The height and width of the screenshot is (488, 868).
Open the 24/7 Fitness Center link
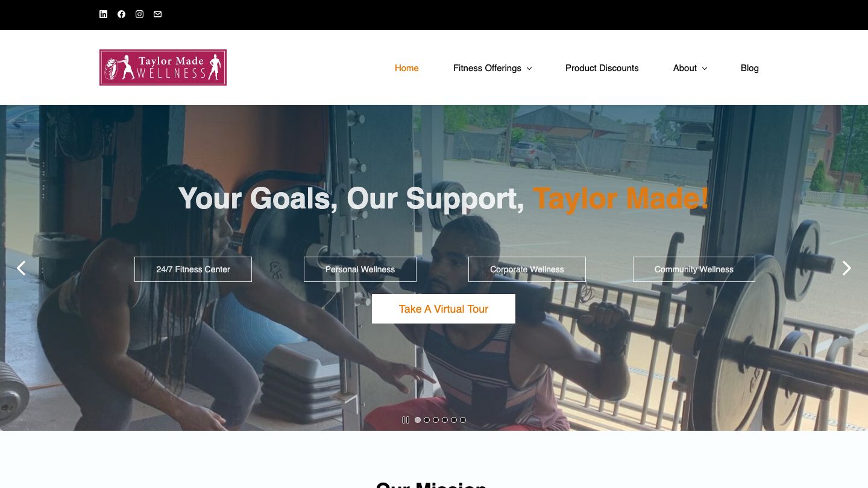193,269
